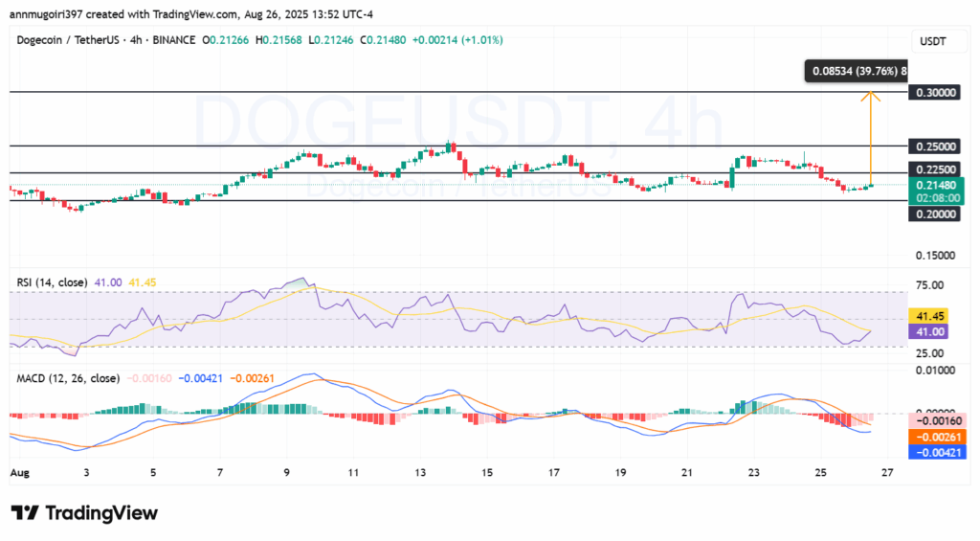Viewport: 980px width, 541px height.
Task: Click the bar countdown timer 02:08:00
Action: tap(938, 198)
